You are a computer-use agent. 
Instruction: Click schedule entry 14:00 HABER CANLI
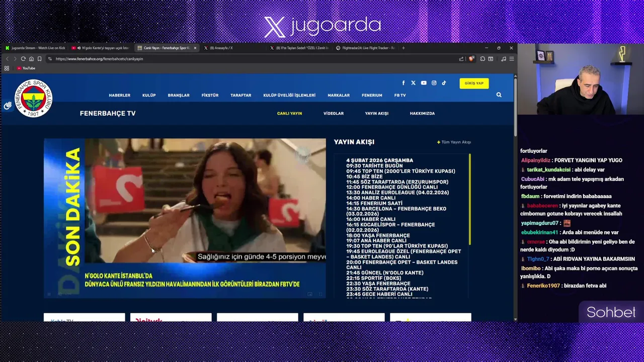[x=371, y=198]
